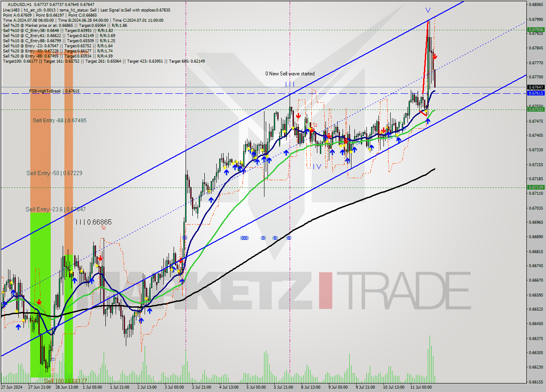This screenshot has width=546, height=392.
Task: Click the 0.66890 price axis value
Action: (x=536, y=237)
